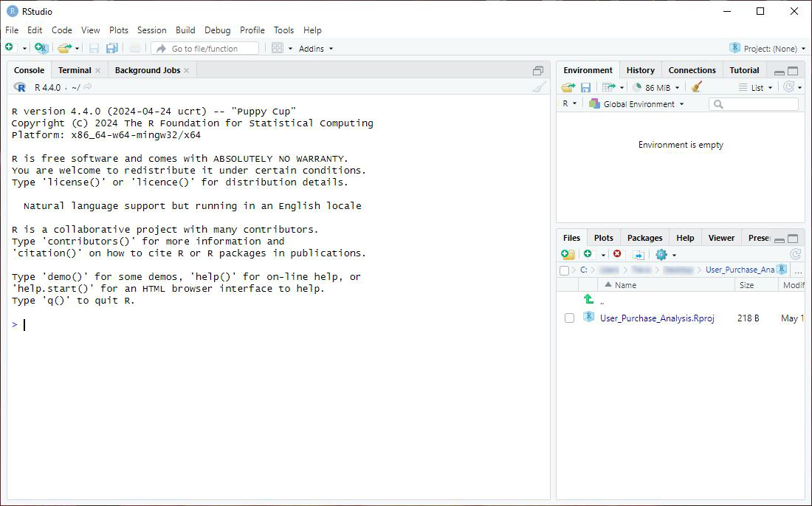The image size is (812, 506).
Task: Open the 86 MiB memory usage dropdown
Action: point(657,88)
